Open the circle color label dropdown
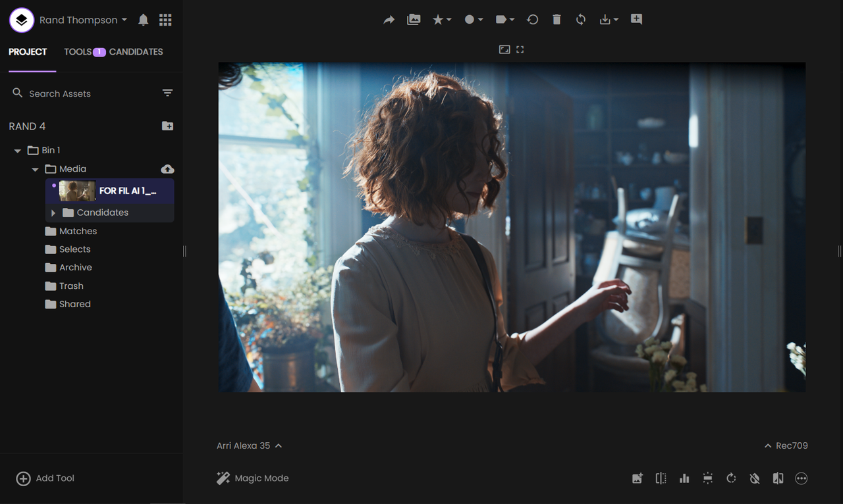The image size is (843, 504). 474,20
